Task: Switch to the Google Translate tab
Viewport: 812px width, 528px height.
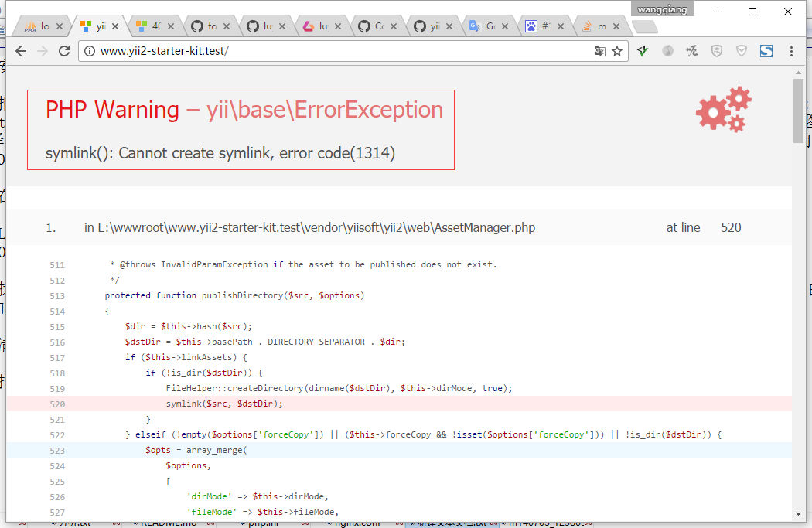Action: pos(483,26)
